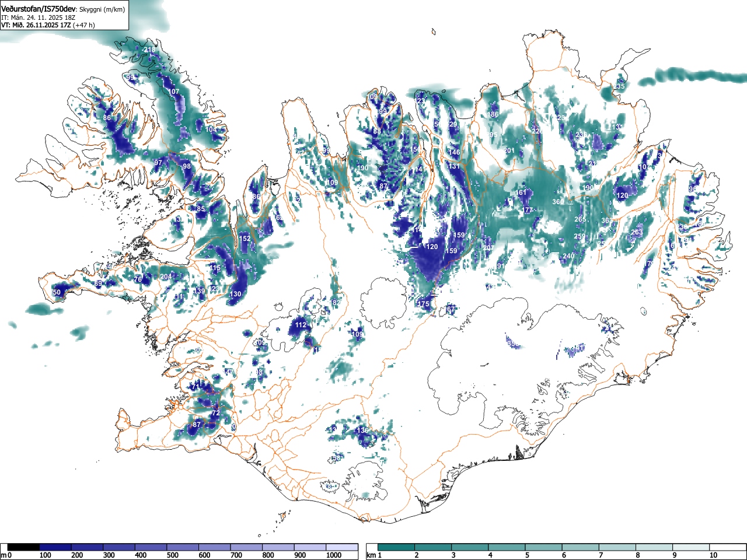Click the '89' visibility value on Snæfellsnes
747x560 pixels.
point(99,283)
